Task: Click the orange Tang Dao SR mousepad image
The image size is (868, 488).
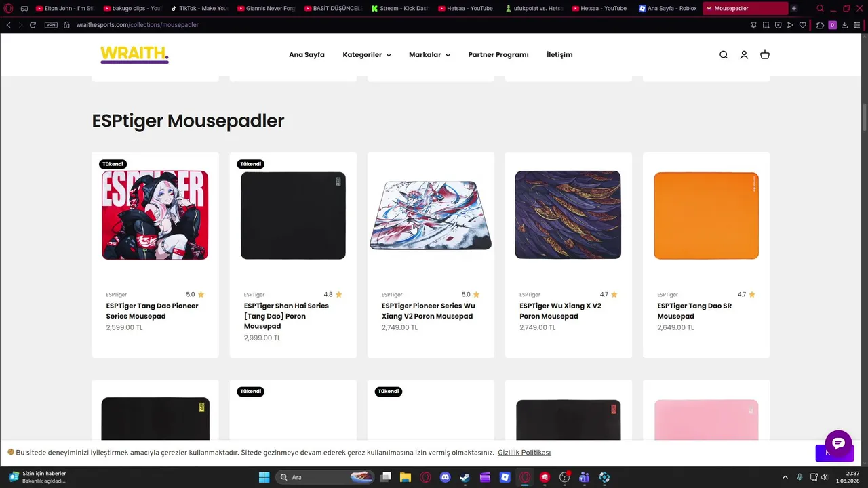Action: (x=706, y=216)
